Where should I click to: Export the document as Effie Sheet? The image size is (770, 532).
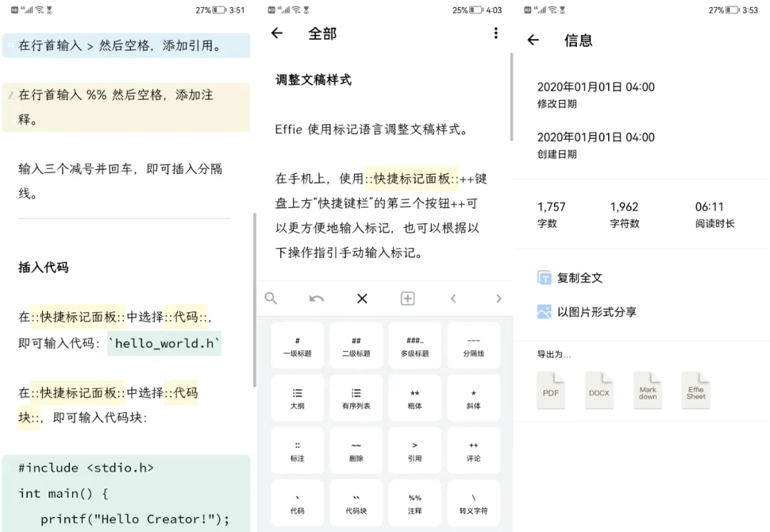[695, 391]
